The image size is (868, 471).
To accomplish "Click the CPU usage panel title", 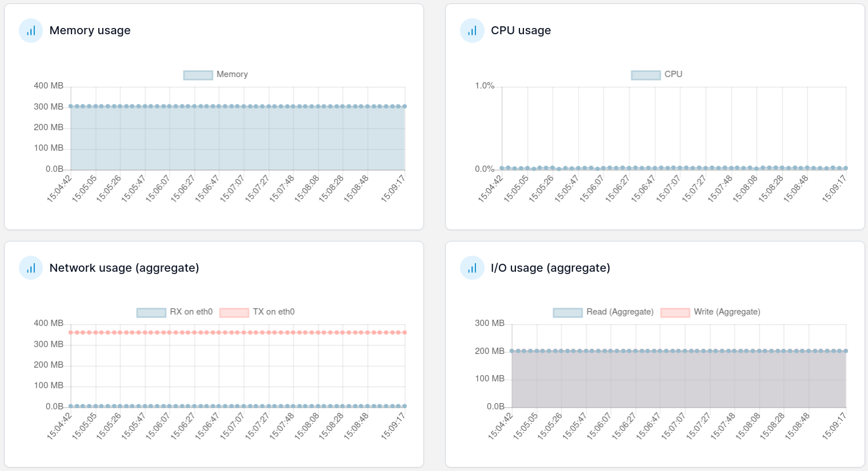I will [521, 30].
